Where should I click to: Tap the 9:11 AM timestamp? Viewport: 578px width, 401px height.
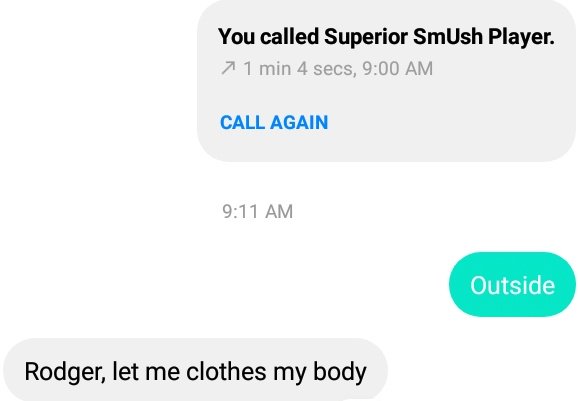tap(257, 212)
